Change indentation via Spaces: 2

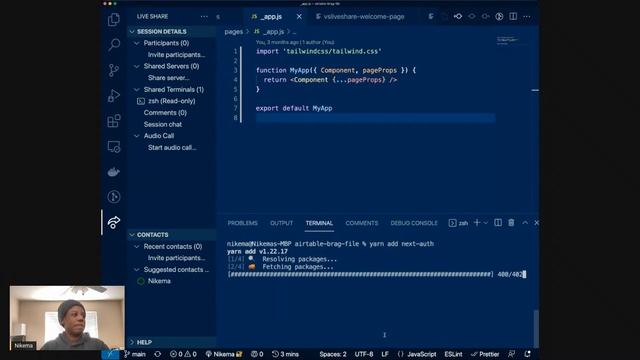tap(333, 354)
